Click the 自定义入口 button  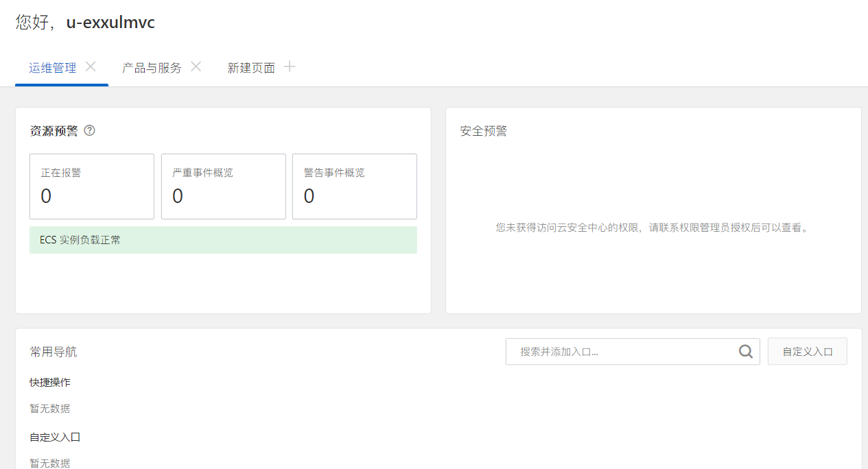[807, 351]
